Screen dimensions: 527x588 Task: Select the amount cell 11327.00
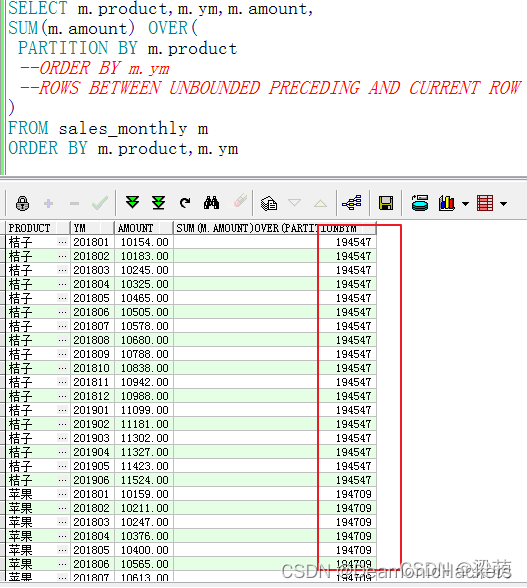coord(144,452)
